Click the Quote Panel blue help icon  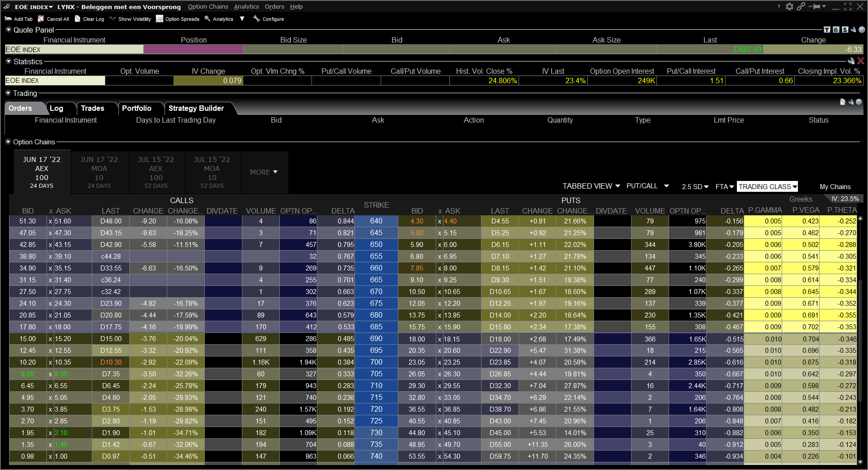tap(862, 30)
